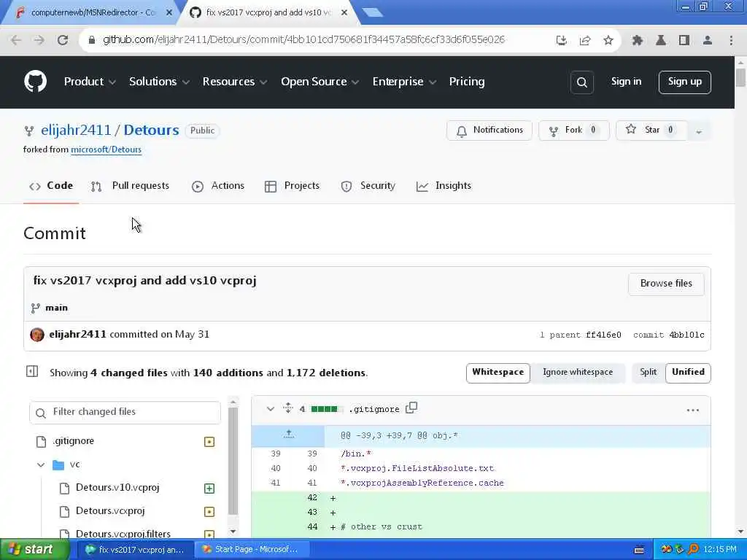The height and width of the screenshot is (560, 747).
Task: Click the share page icon in address bar
Action: pos(584,40)
